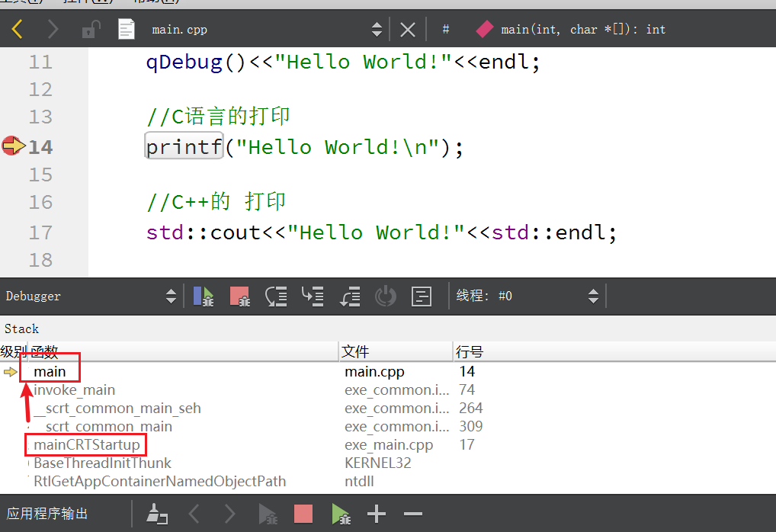Toggle the file lock icon beside main.cpp

(x=89, y=29)
